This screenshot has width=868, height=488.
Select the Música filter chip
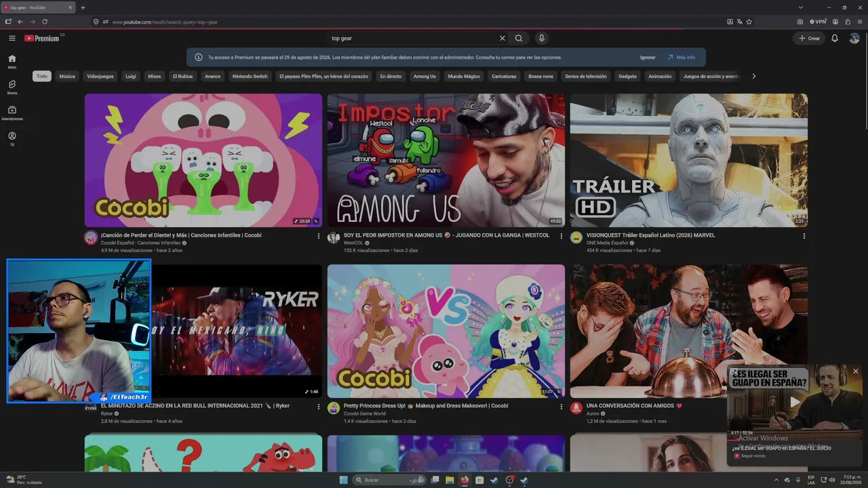(x=67, y=77)
